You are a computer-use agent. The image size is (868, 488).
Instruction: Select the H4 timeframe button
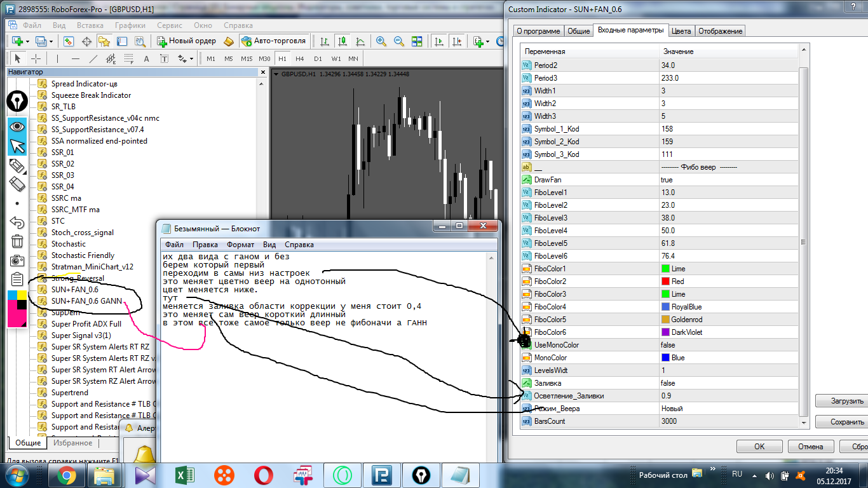click(299, 58)
